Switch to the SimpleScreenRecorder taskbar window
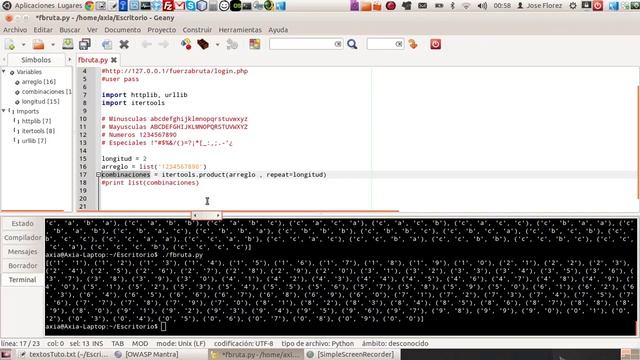This screenshot has width=640, height=360. (351, 354)
